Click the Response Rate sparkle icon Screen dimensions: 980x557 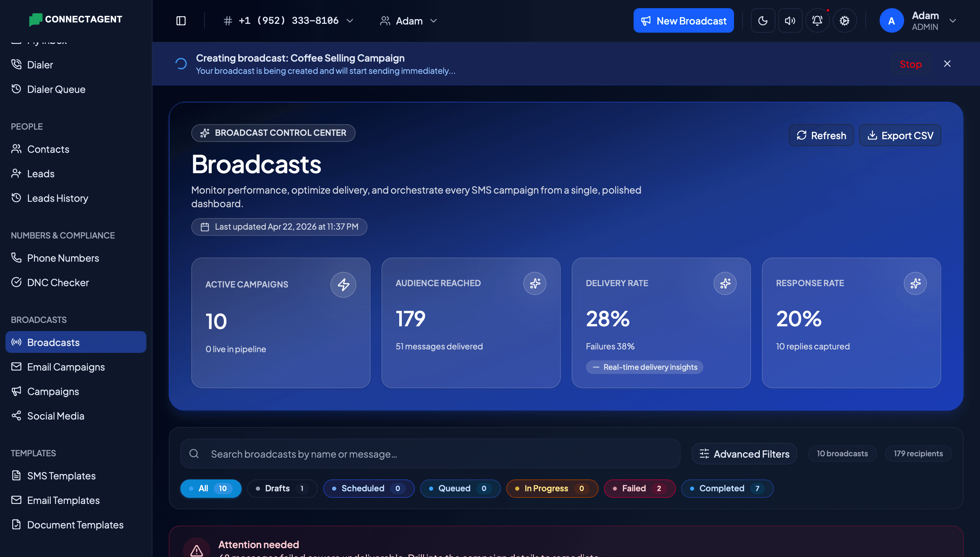(915, 283)
